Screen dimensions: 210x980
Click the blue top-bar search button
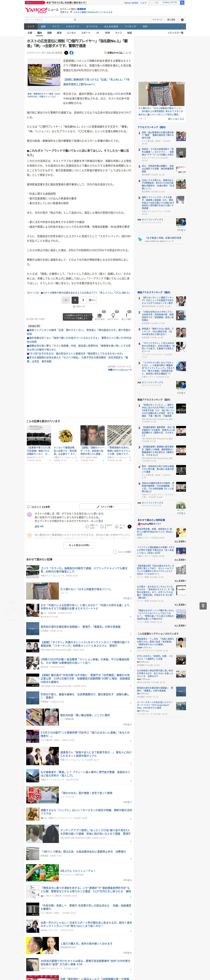182,3
